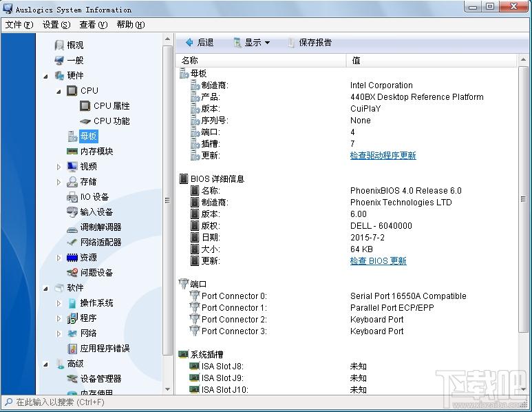Click the details pane scrollbar thumb
The height and width of the screenshot is (412, 532).
pyautogui.click(x=523, y=199)
